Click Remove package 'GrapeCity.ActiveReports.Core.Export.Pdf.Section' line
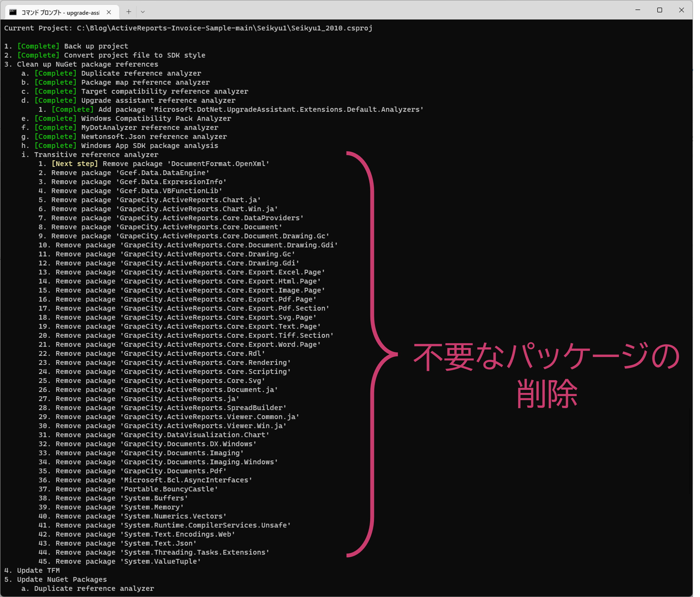Screen dimensions: 700x597 tap(184, 309)
